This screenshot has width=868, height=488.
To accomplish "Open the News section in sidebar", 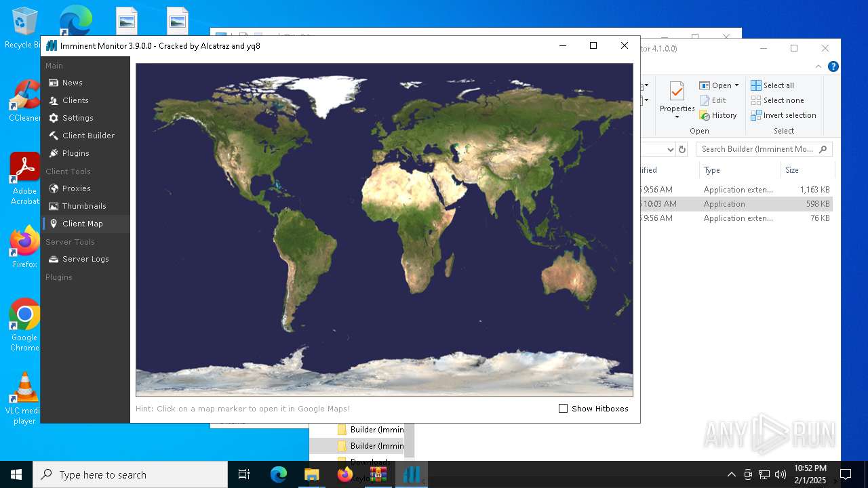I will point(72,83).
